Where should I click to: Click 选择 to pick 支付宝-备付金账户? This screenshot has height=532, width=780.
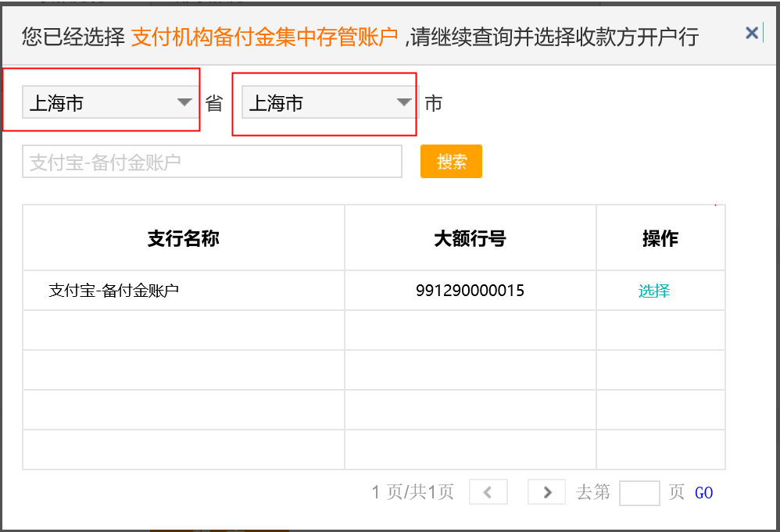click(653, 290)
